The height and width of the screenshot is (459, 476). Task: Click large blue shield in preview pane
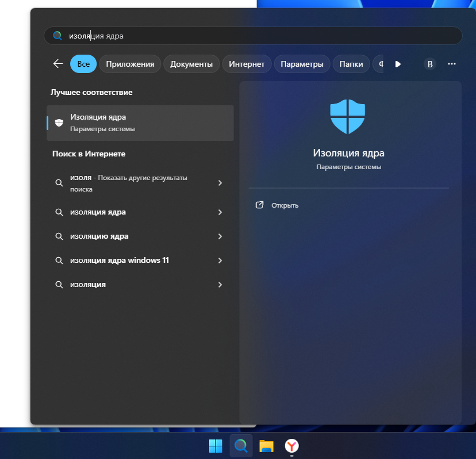(348, 117)
